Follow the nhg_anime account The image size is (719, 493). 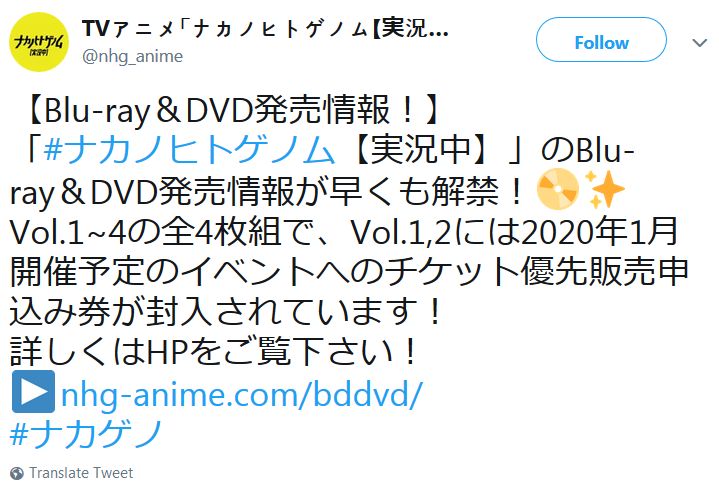pos(601,40)
